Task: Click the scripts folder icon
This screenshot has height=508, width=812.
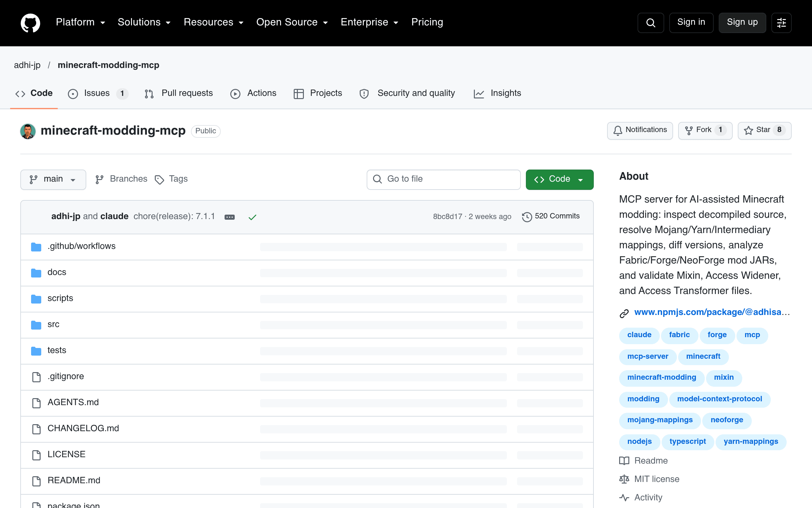Action: point(36,299)
